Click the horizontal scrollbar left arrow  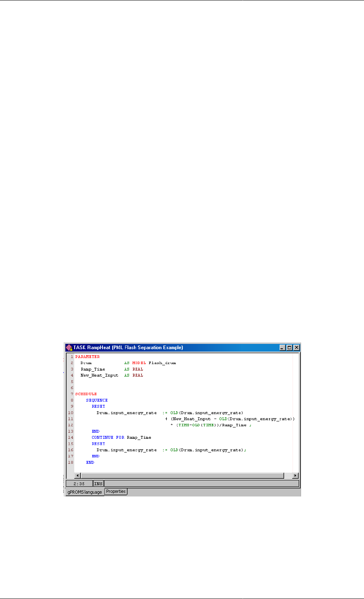coord(78,475)
